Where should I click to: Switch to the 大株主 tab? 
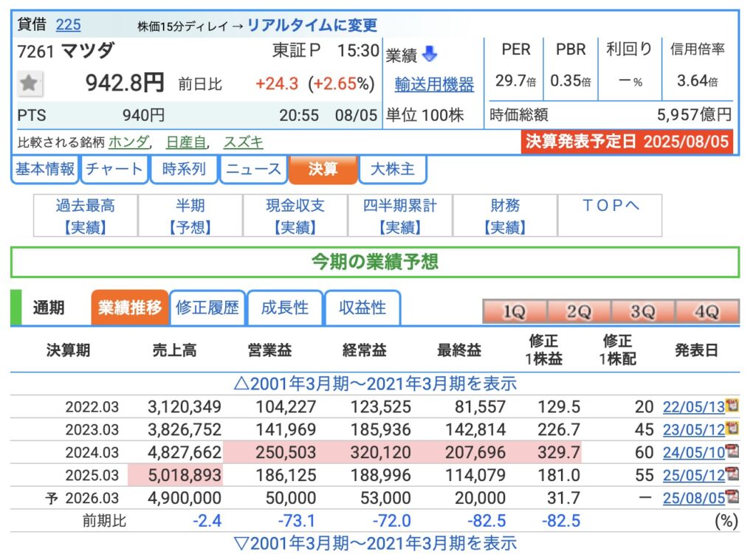pos(393,169)
